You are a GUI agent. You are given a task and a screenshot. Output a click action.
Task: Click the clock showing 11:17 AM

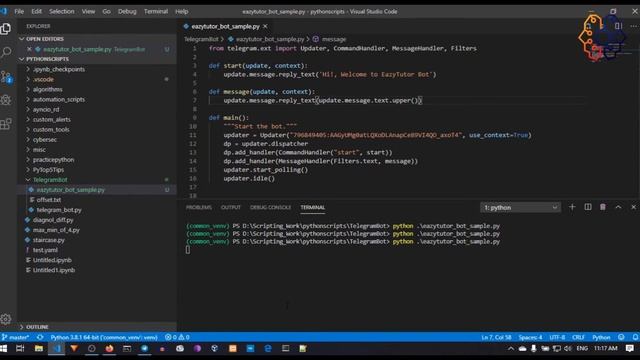pos(606,349)
